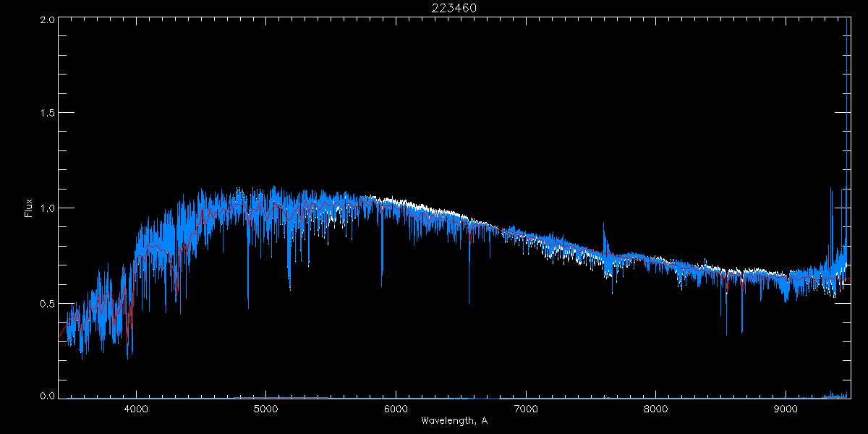Select the Flux axis label
This screenshot has height=434, width=868.
[29, 208]
